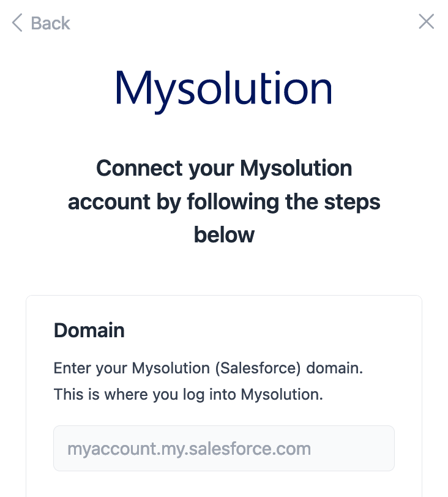The width and height of the screenshot is (448, 497).
Task: Click the "Connect your Mysolution" heading line
Action: (x=224, y=168)
